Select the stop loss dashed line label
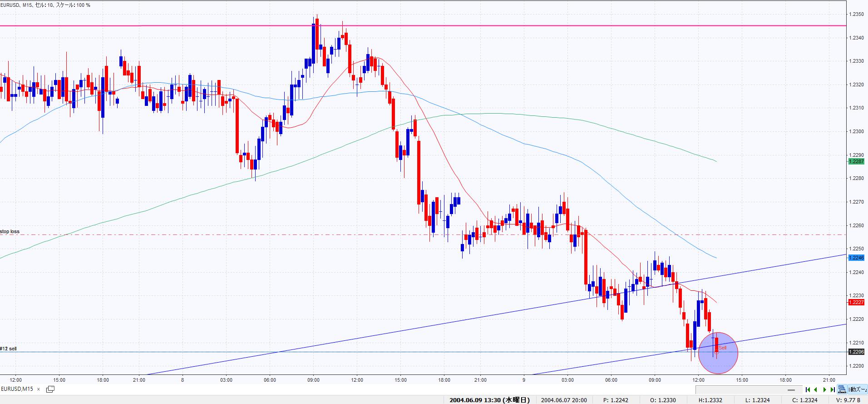The height and width of the screenshot is (404, 868). pyautogui.click(x=10, y=231)
